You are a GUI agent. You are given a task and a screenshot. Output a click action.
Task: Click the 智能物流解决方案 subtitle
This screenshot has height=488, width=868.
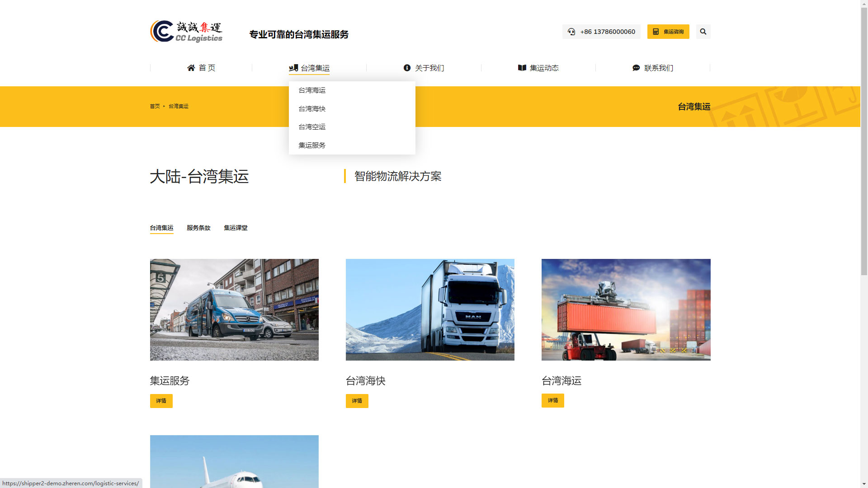click(398, 176)
